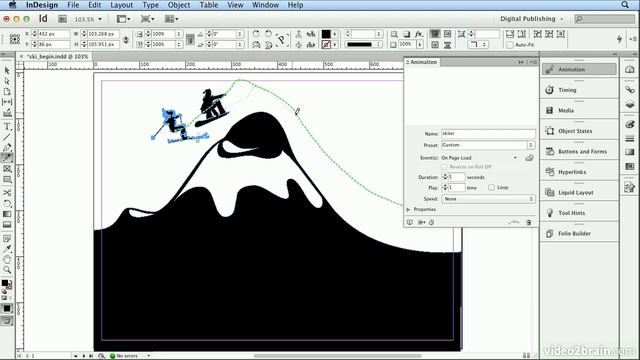Viewport: 640px width, 360px height.
Task: Select the Line tool
Action: coord(7,137)
